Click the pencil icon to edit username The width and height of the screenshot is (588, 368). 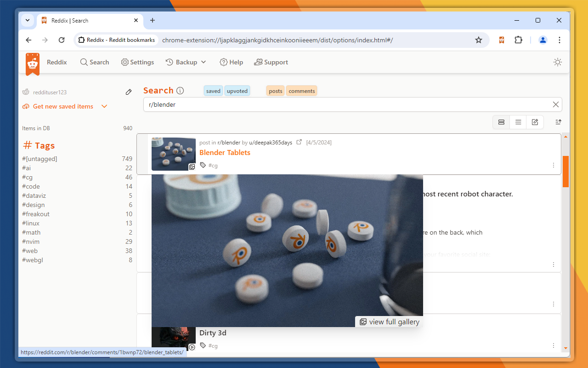pyautogui.click(x=129, y=92)
